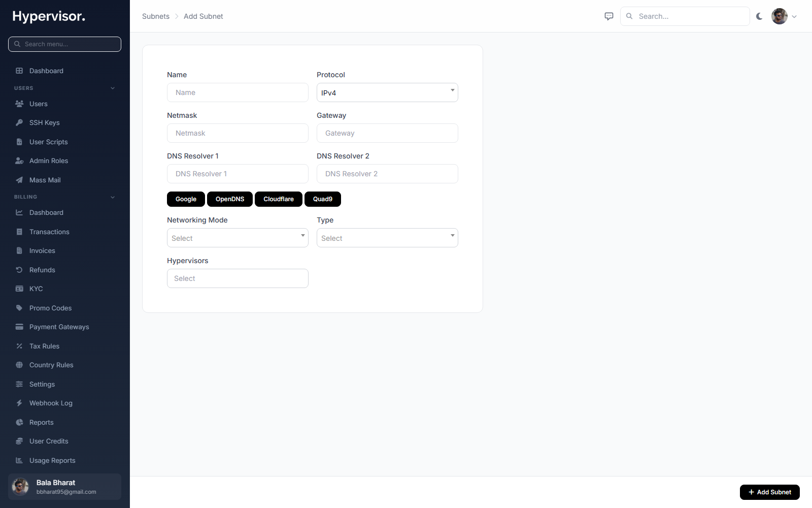Open the KYC ID-card icon
Image resolution: width=812 pixels, height=508 pixels.
click(19, 289)
